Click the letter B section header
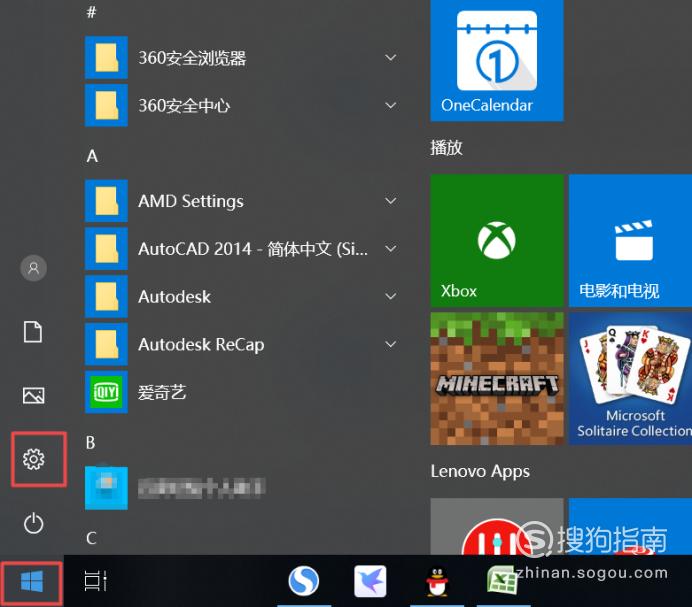 click(90, 442)
